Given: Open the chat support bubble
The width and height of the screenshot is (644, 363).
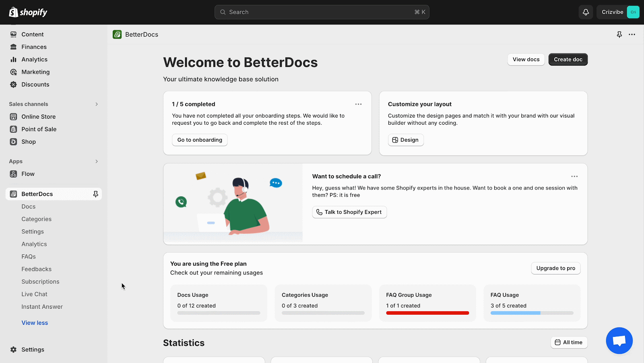Looking at the screenshot, I should pos(619,340).
